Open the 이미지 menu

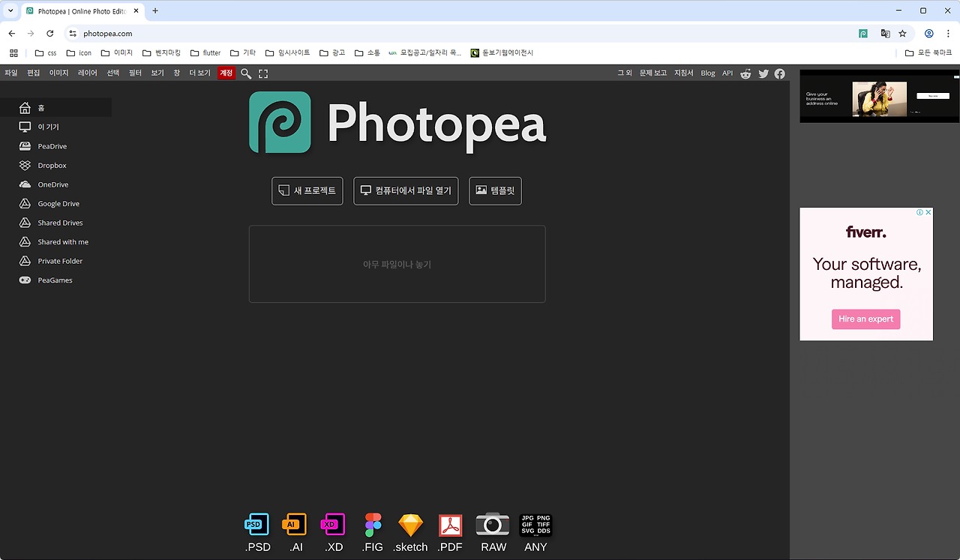[58, 73]
